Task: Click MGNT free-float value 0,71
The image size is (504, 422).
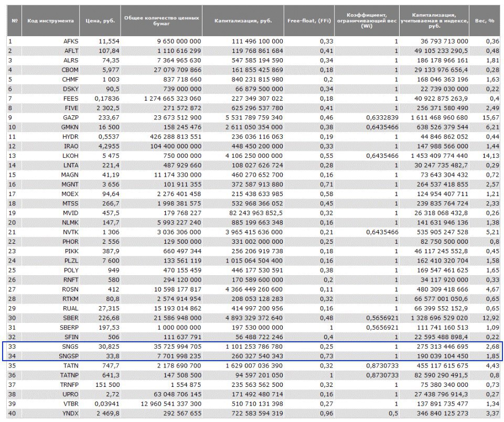Action: pos(327,185)
